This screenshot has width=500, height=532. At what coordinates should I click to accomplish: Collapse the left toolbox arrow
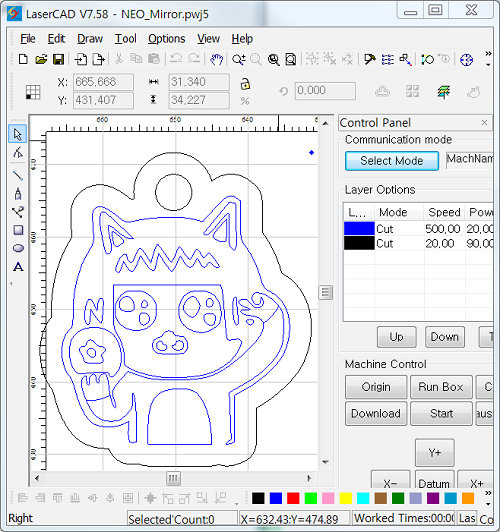11,283
